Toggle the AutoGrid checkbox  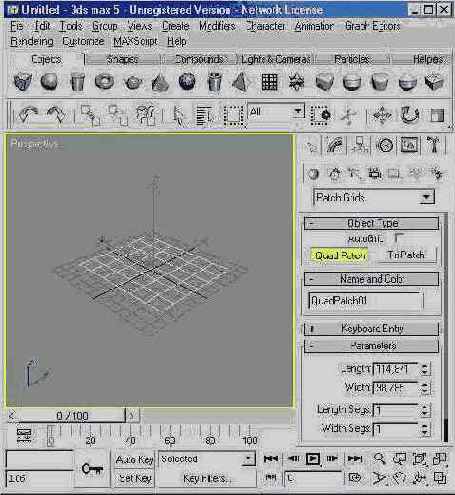(x=399, y=238)
